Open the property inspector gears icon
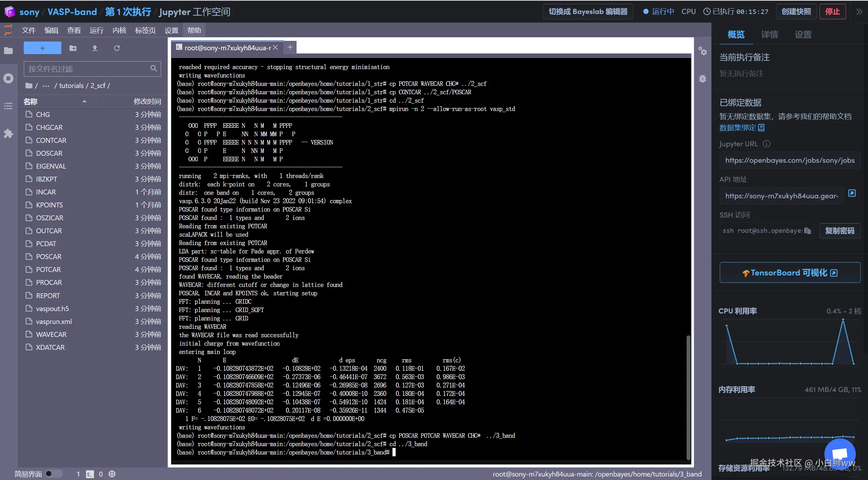The height and width of the screenshot is (480, 868). click(x=702, y=51)
